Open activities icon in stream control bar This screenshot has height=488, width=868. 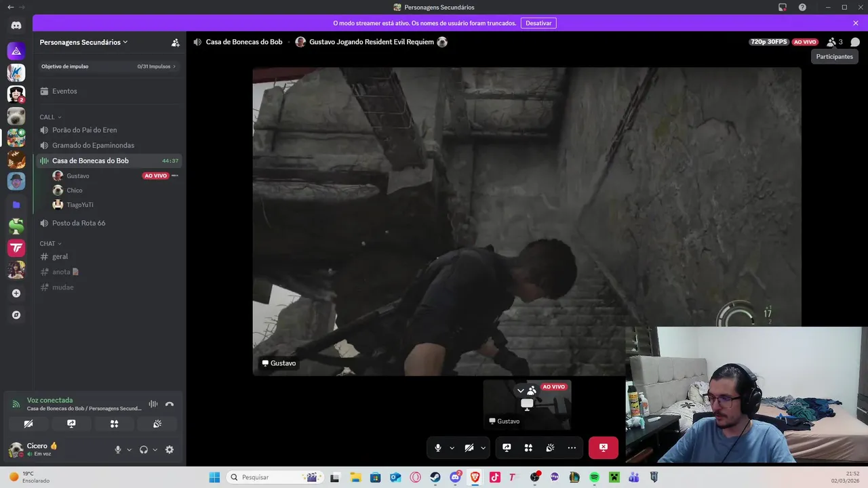(528, 448)
